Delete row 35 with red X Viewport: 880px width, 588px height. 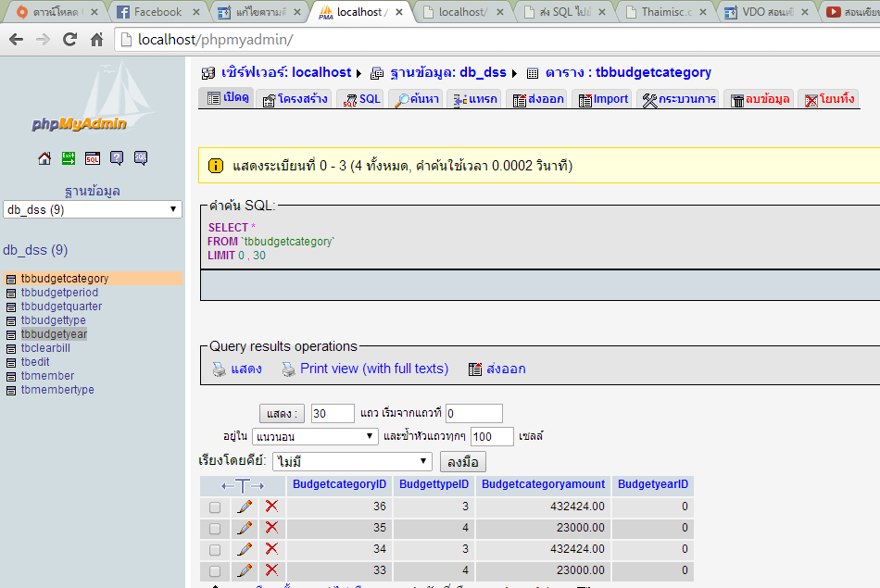tap(271, 528)
